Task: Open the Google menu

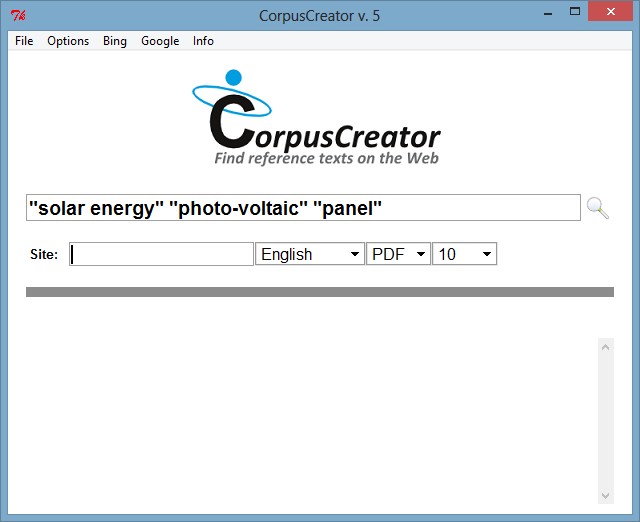Action: coord(160,41)
